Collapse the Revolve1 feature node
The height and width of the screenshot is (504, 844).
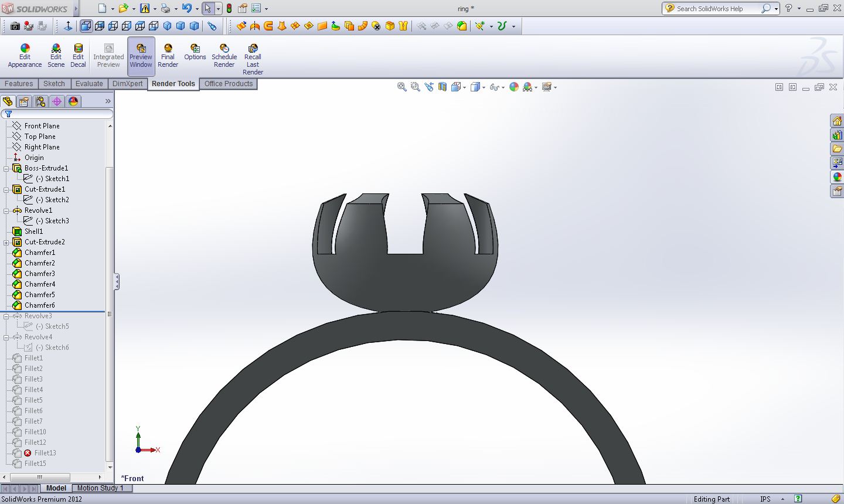tap(6, 210)
